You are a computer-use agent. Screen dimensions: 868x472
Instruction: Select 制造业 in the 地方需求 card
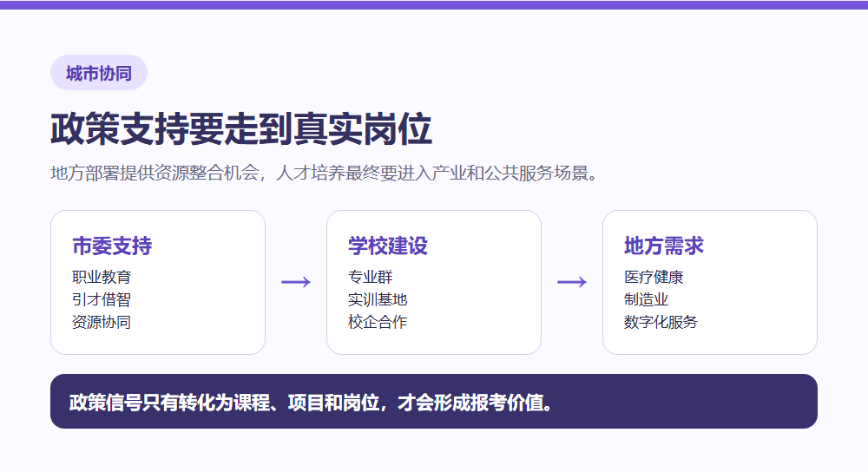coord(646,299)
